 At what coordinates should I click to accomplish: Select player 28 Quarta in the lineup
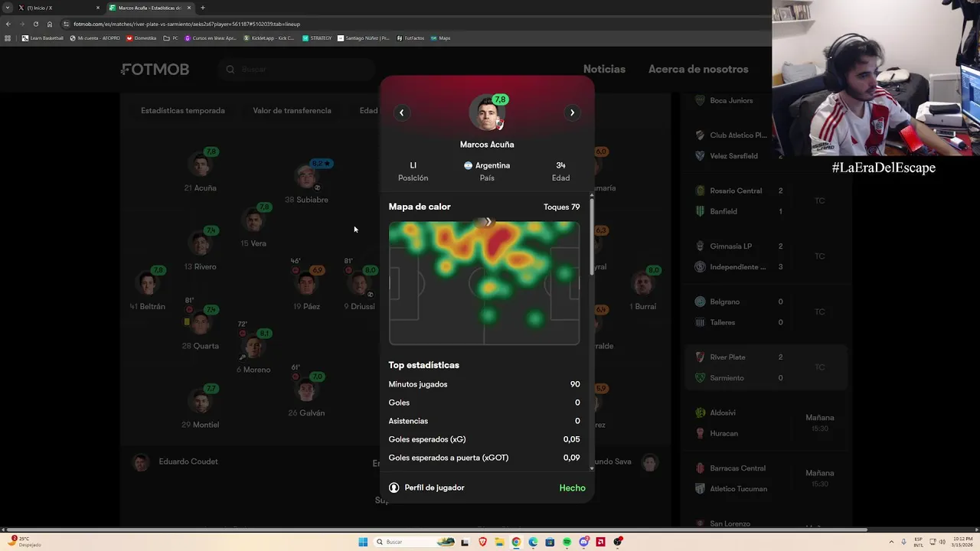coord(201,328)
